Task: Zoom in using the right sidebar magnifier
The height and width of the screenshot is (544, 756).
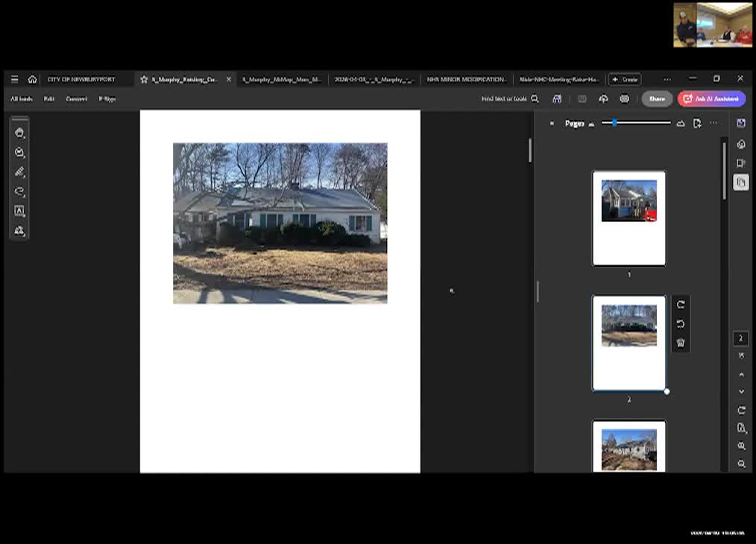Action: [x=741, y=446]
